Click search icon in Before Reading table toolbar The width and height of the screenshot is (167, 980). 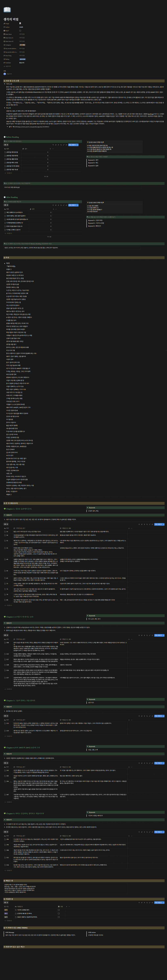[61, 145]
